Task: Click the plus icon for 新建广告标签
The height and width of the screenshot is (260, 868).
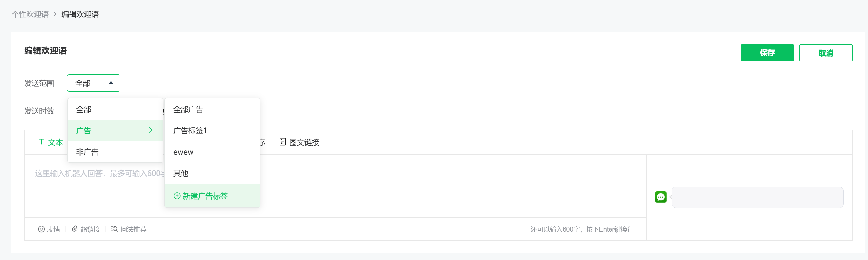Action: (x=177, y=196)
